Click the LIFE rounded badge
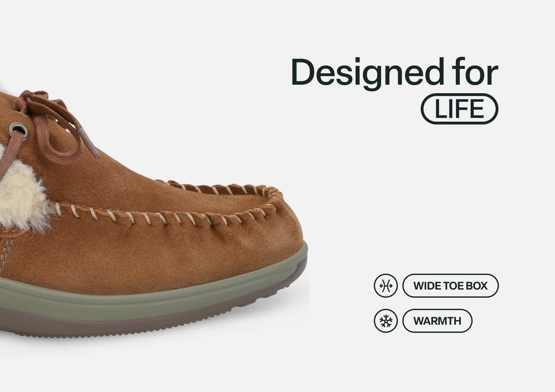The image size is (555, 392). (460, 109)
